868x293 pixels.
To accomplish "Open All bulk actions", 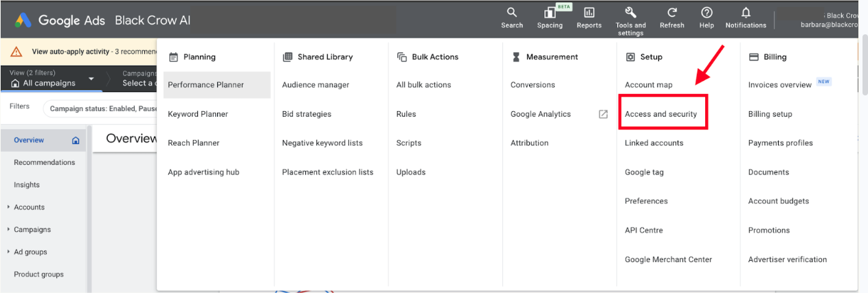I will tap(423, 85).
